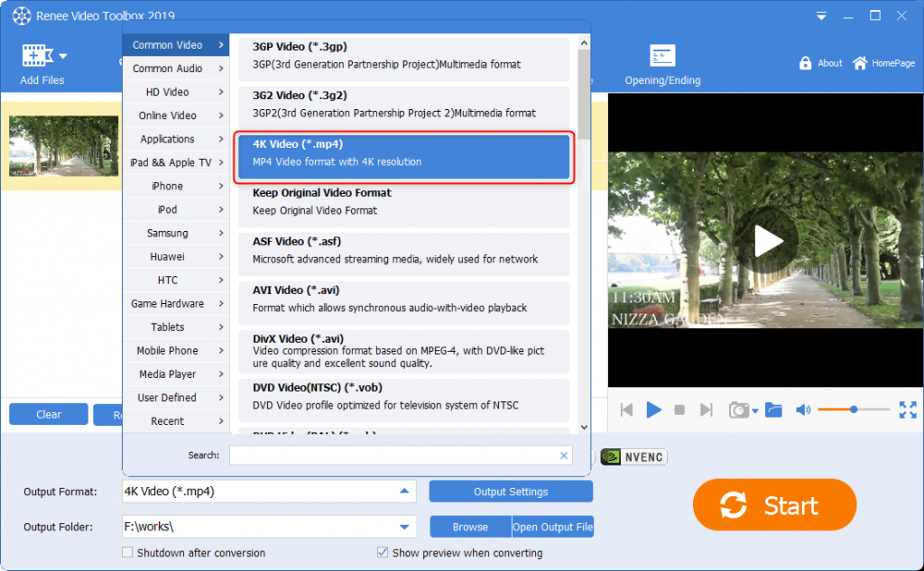
Task: Disable Show preview when converting
Action: click(382, 552)
